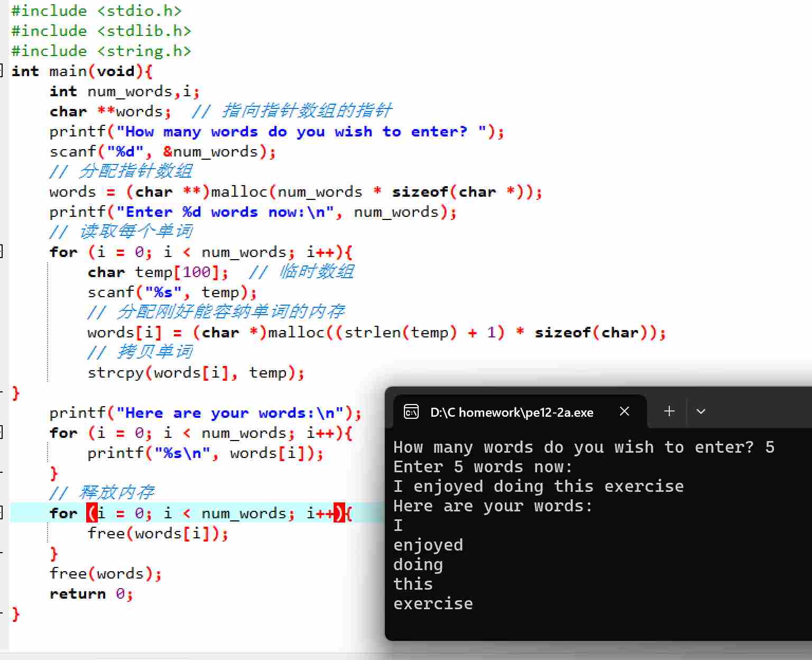Click the comment 临时数组
812x660 pixels.
click(301, 272)
